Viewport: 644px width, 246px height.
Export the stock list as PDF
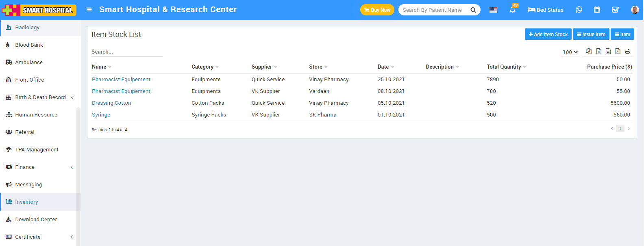pos(618,51)
